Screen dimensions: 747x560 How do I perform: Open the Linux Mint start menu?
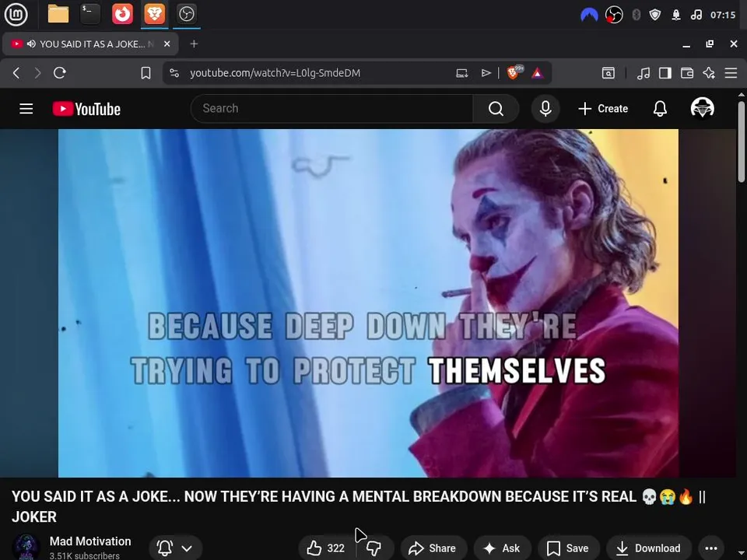pos(16,14)
